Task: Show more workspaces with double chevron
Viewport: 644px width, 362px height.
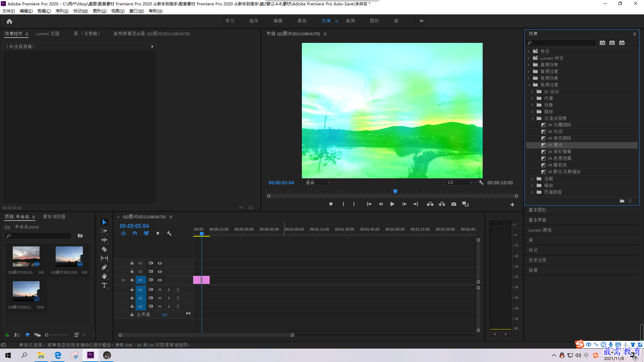Action: coord(422,21)
